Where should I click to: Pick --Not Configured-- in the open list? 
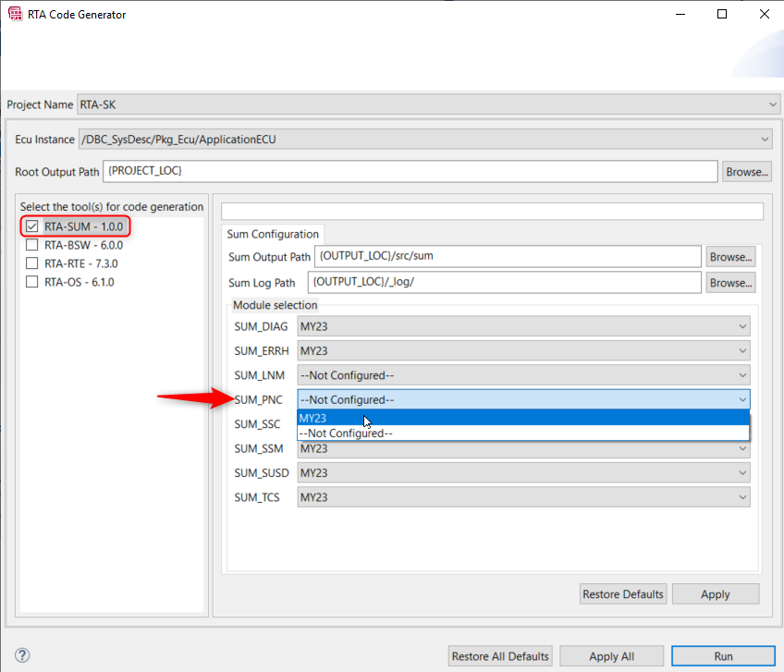point(523,433)
